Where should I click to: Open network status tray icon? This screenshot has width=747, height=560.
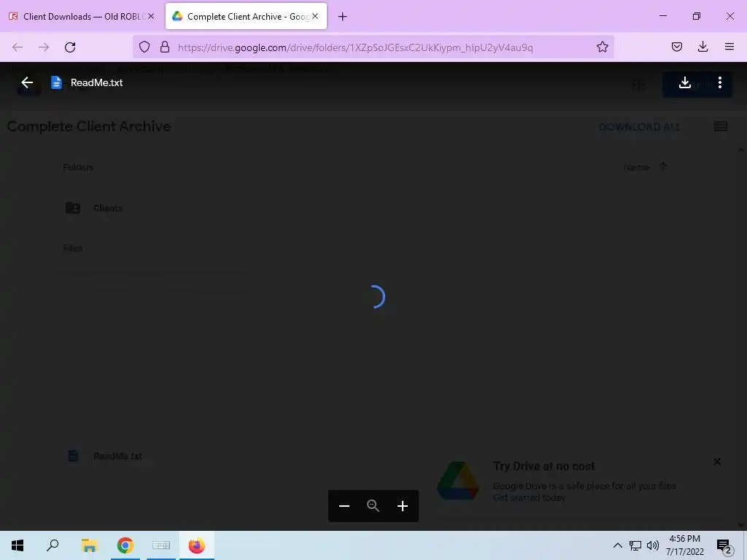(x=635, y=545)
